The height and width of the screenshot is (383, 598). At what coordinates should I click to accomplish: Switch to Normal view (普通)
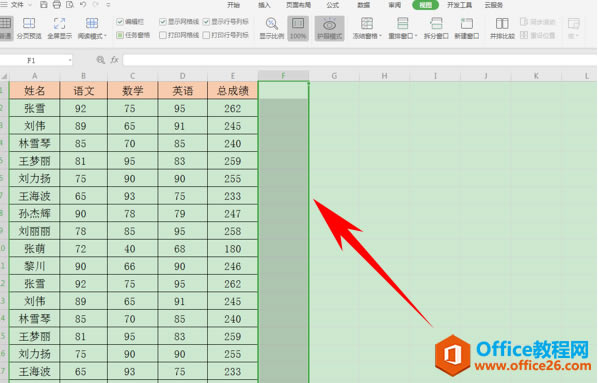click(x=5, y=28)
